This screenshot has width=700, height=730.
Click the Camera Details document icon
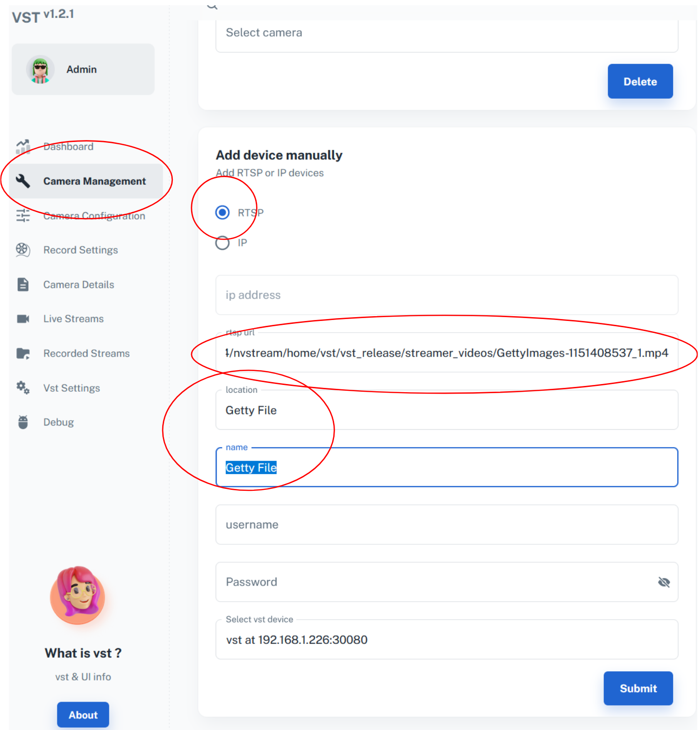tap(23, 284)
